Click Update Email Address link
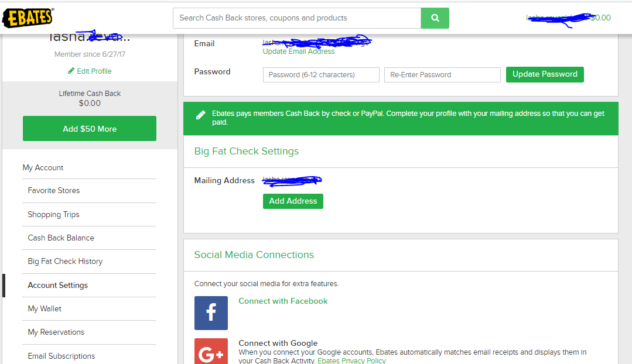The width and height of the screenshot is (632, 364). pos(299,51)
